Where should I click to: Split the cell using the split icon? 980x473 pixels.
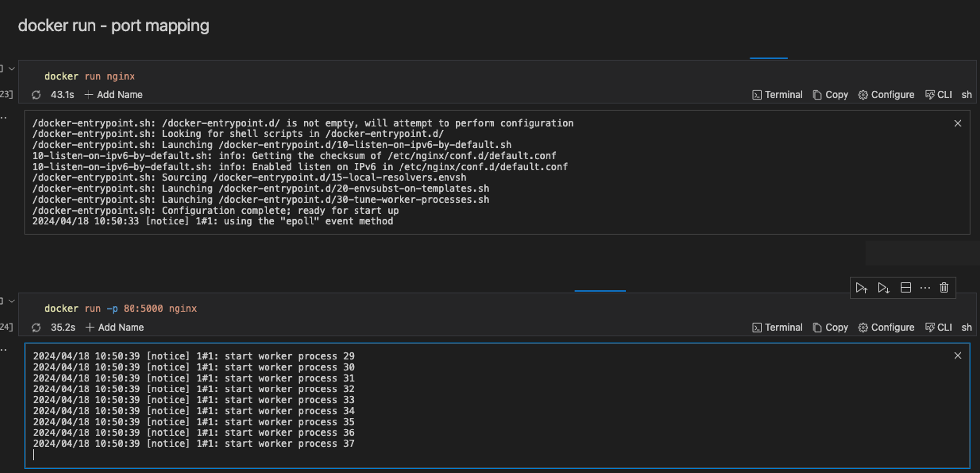905,287
